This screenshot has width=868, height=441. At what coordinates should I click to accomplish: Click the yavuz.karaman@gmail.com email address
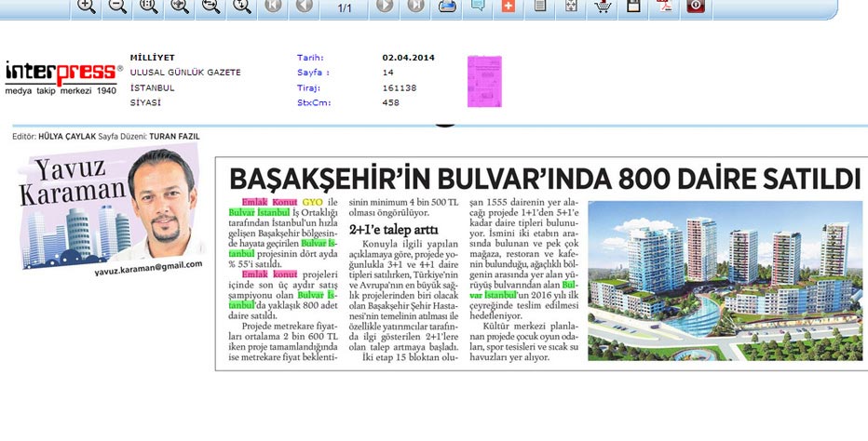[x=148, y=268]
